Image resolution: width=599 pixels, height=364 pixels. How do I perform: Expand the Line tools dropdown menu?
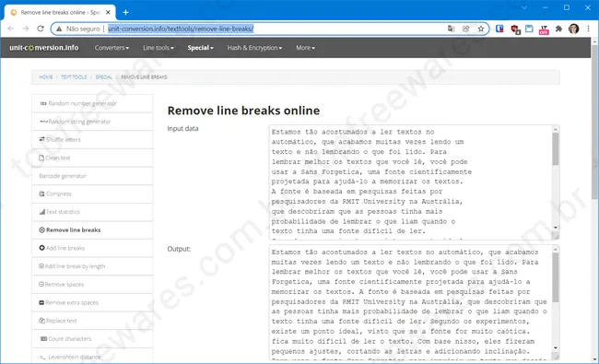(159, 48)
